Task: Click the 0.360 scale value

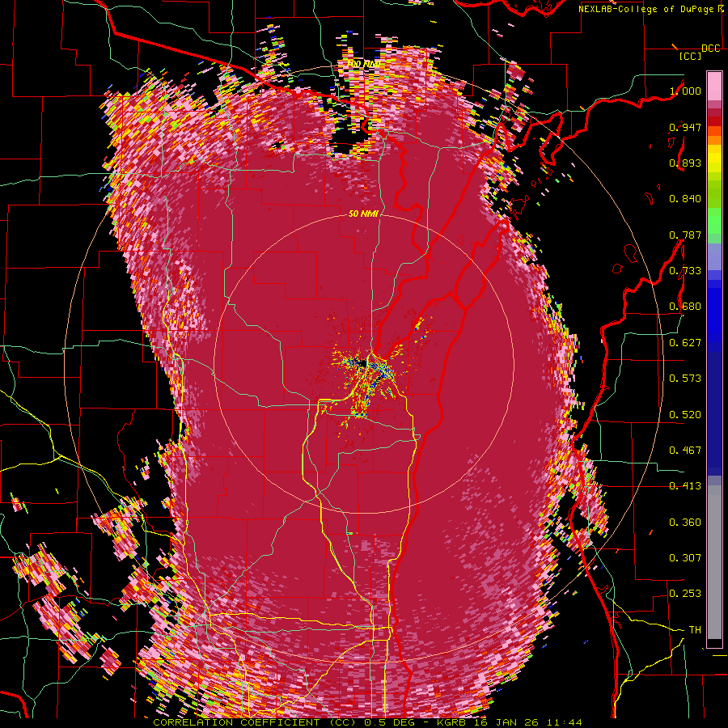Action: [x=685, y=523]
